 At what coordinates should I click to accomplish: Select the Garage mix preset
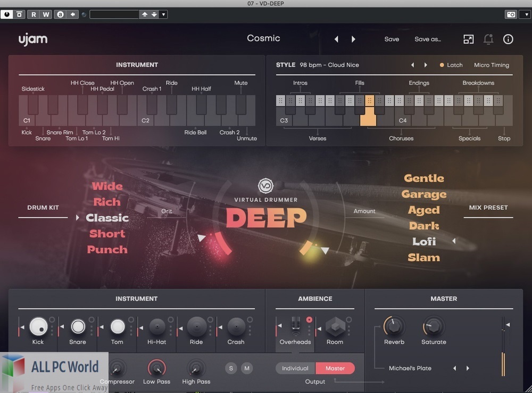pos(424,194)
